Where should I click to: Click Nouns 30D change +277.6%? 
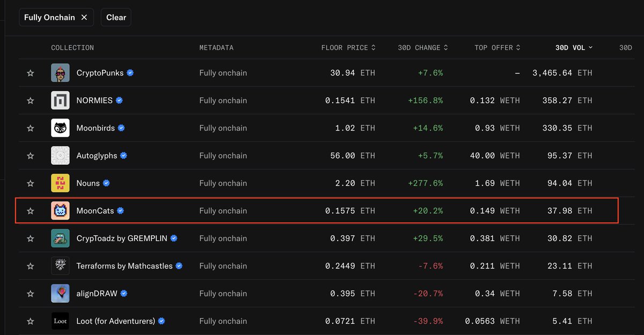(x=426, y=184)
